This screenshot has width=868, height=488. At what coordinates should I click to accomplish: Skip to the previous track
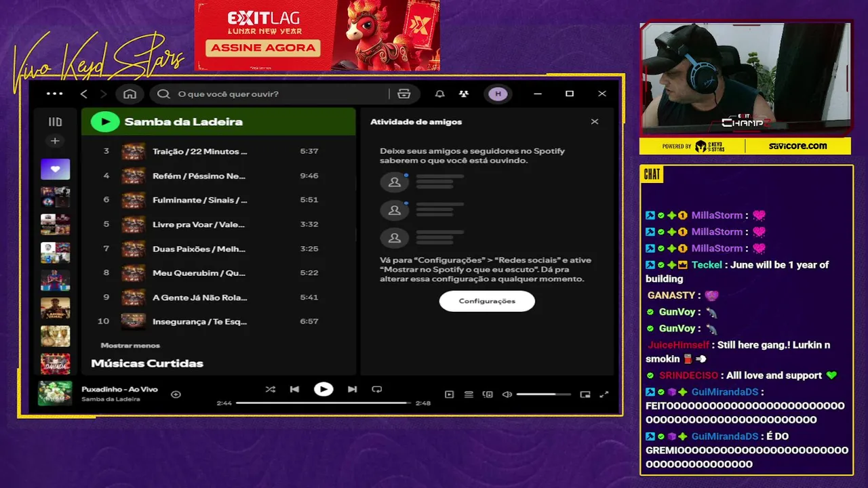click(x=294, y=389)
